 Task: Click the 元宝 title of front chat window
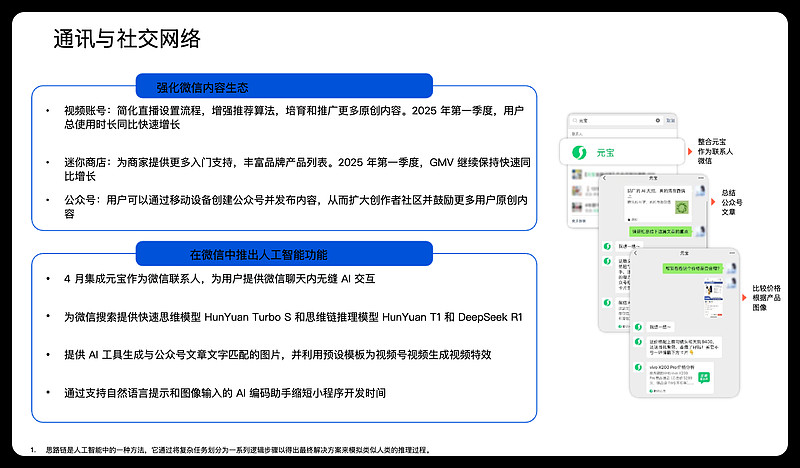[684, 253]
